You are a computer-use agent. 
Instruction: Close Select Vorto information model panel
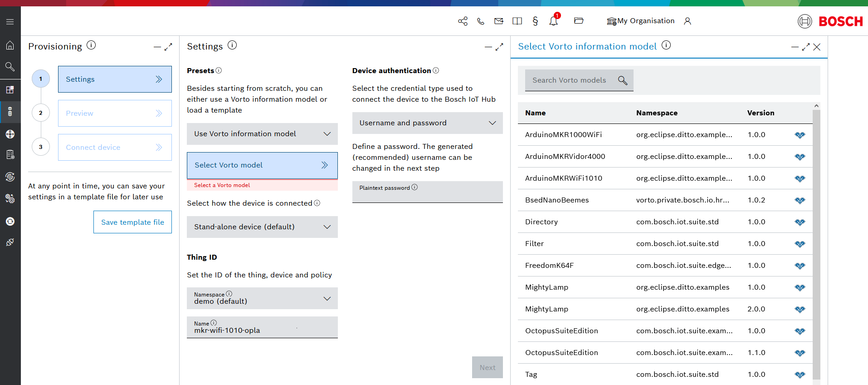point(817,47)
